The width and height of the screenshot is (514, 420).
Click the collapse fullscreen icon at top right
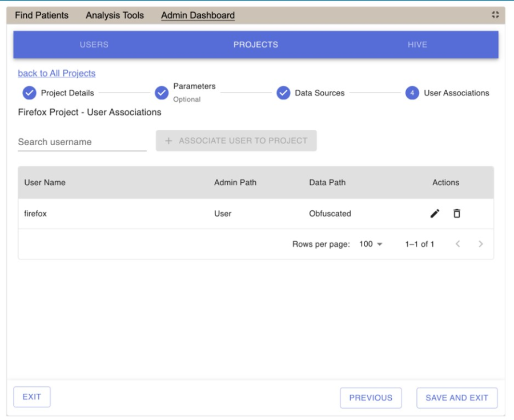click(495, 15)
